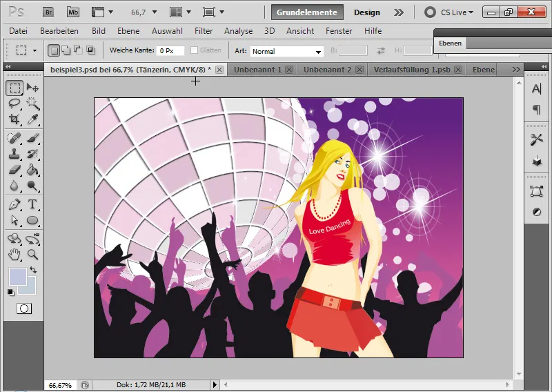The image size is (552, 392).
Task: Select the Hand tool
Action: 14,254
